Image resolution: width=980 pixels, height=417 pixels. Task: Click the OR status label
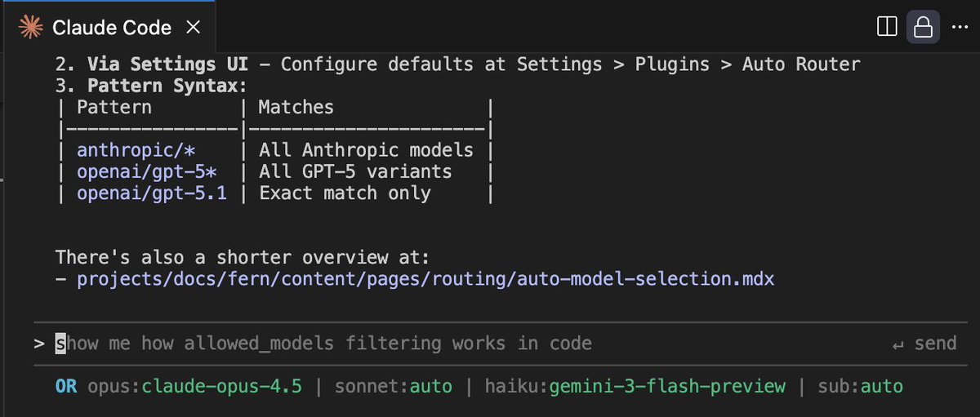tap(66, 386)
